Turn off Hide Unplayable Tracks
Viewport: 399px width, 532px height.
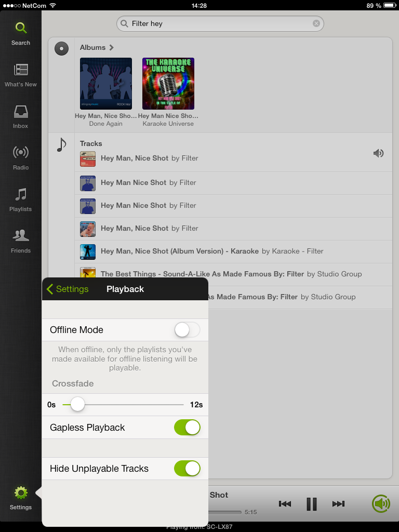[187, 469]
